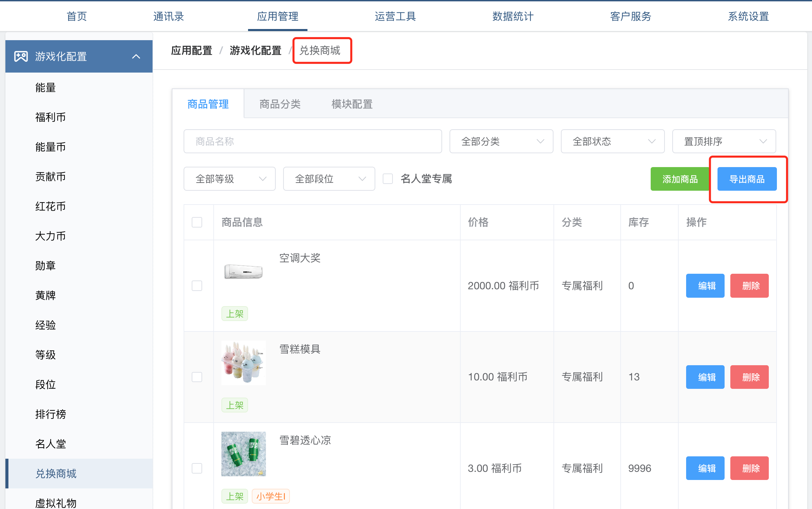Focus the 商品名称 search field

coord(313,141)
